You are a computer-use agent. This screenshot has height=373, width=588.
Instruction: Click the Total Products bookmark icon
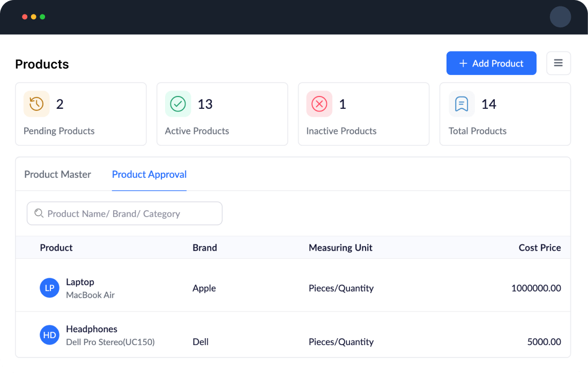point(462,104)
